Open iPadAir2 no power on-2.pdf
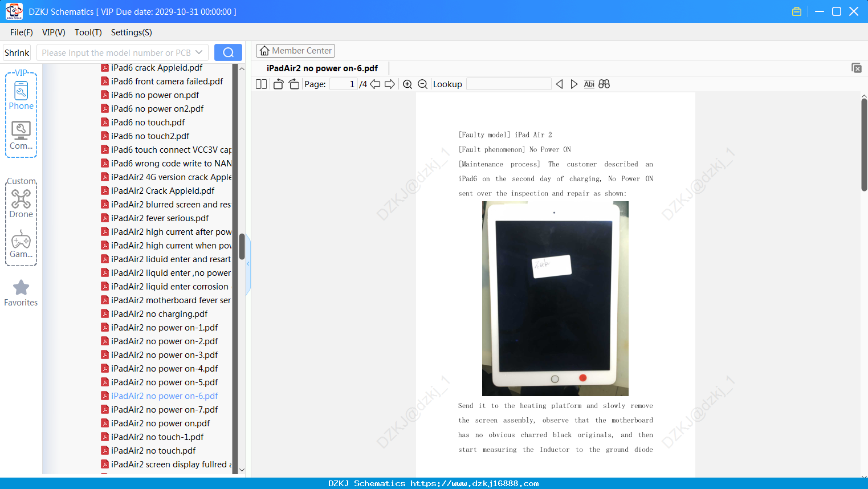The height and width of the screenshot is (489, 868). pos(165,341)
